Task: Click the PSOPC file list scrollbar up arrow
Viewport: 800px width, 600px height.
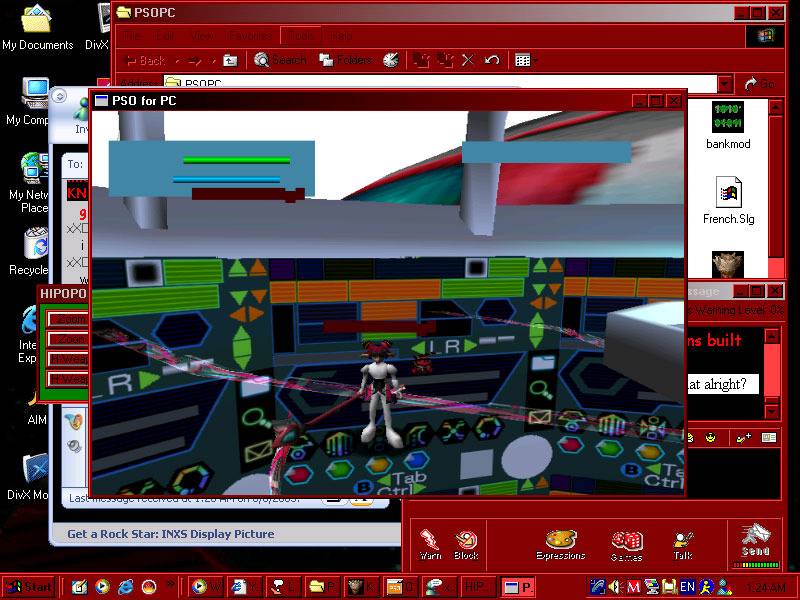Action: tap(776, 107)
